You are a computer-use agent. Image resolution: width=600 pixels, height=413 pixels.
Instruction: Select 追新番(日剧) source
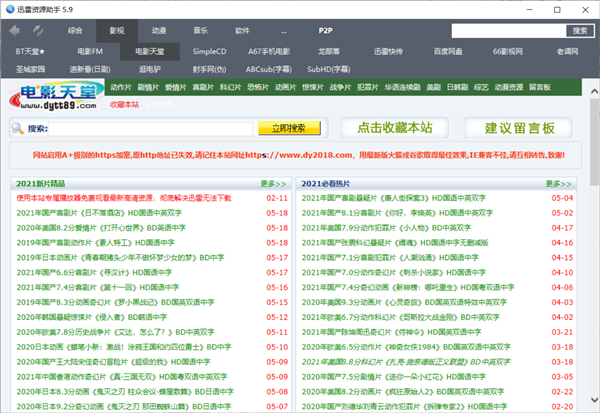[x=90, y=69]
